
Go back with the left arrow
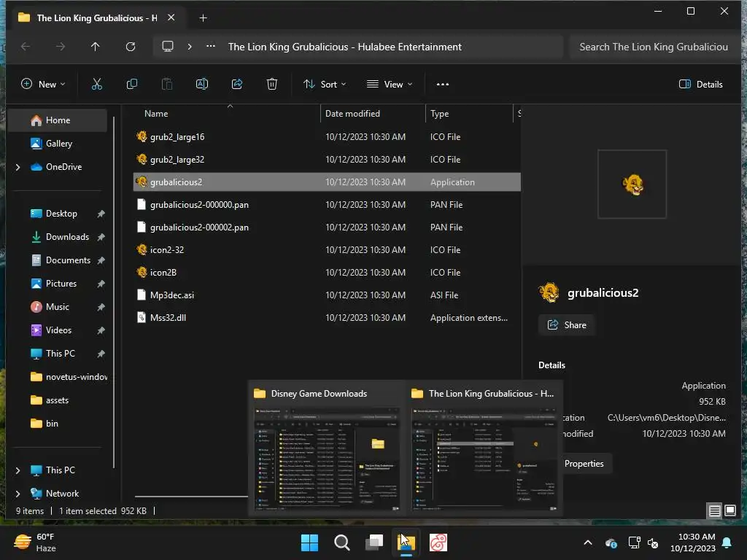click(26, 47)
